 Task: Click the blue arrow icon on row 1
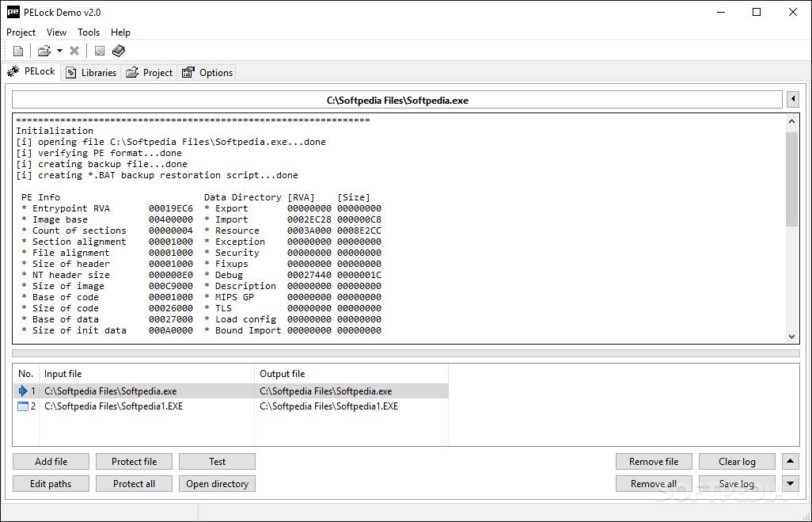pyautogui.click(x=23, y=391)
